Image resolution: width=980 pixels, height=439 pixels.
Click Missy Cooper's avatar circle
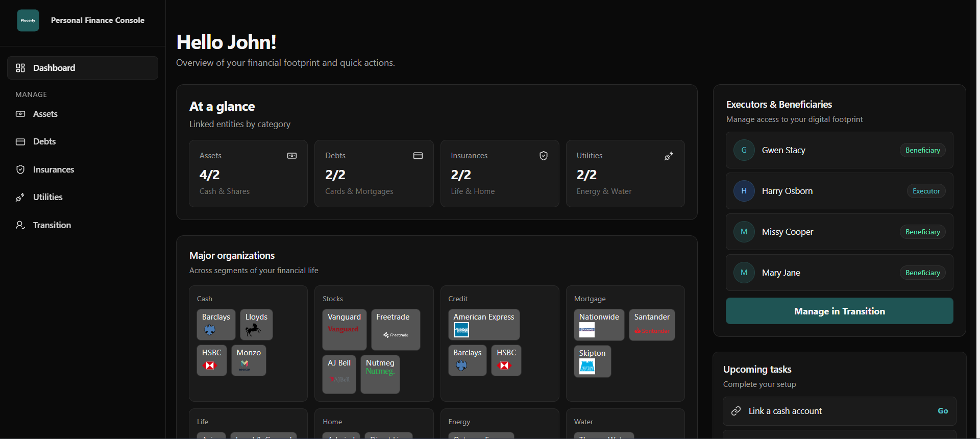744,232
